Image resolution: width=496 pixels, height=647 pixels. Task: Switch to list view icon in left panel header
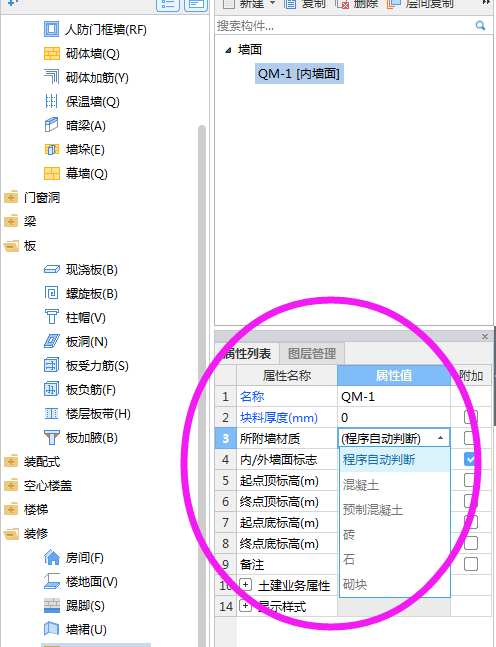(x=168, y=5)
